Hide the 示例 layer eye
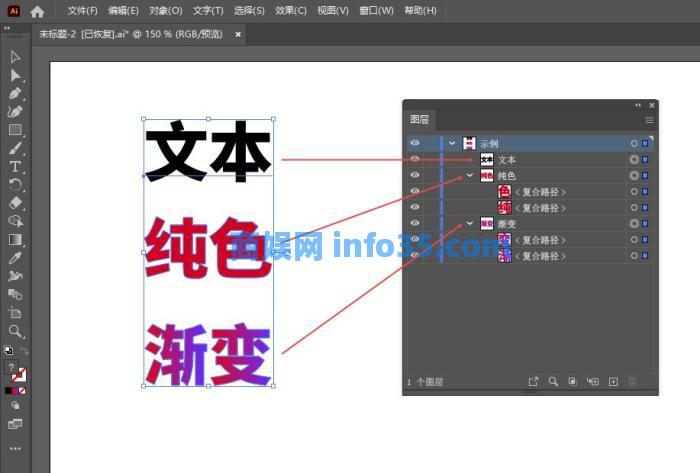700x473 pixels. (x=415, y=143)
